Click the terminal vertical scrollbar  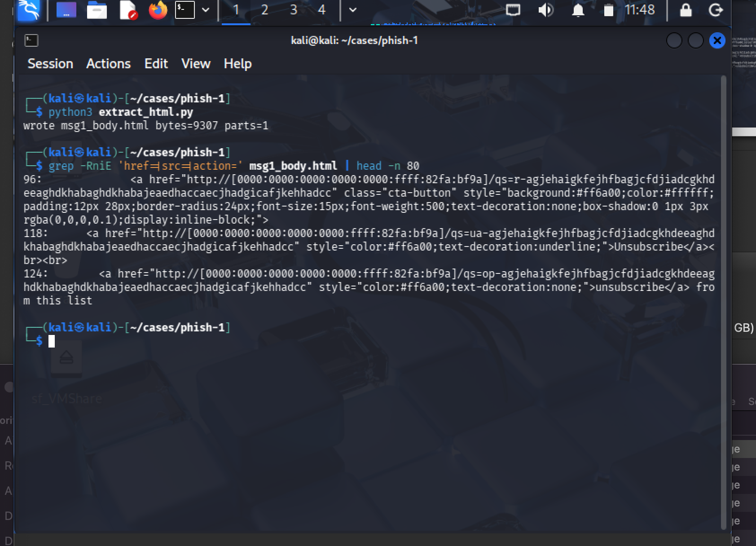[723, 301]
